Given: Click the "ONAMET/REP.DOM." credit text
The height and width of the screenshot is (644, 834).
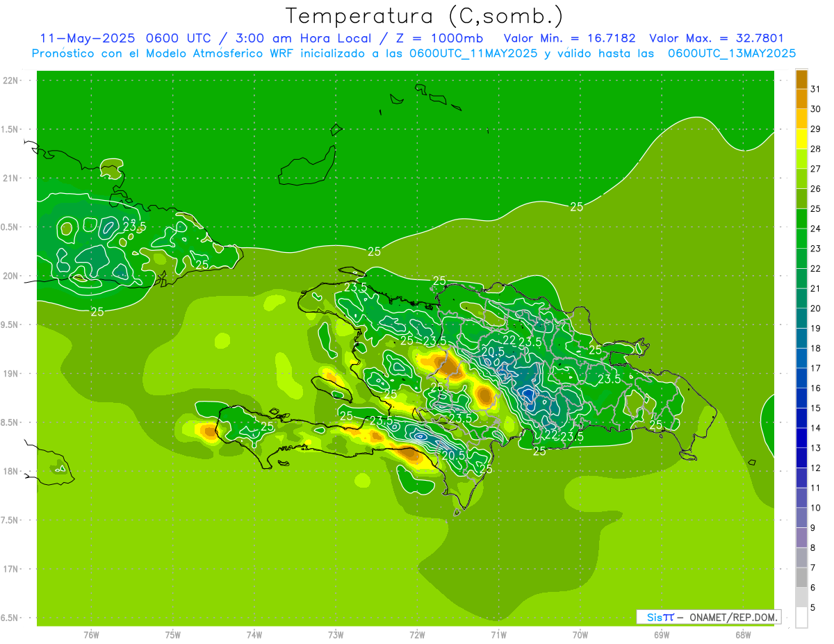Looking at the screenshot, I should pos(733,617).
